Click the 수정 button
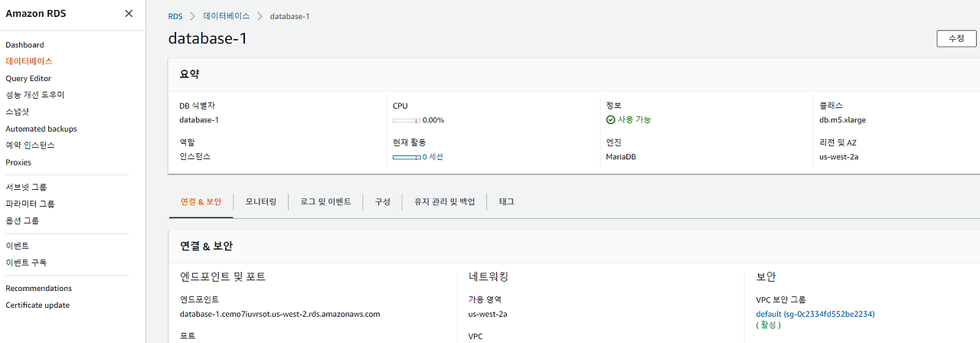Screen dimensions: 980x343 (956, 38)
